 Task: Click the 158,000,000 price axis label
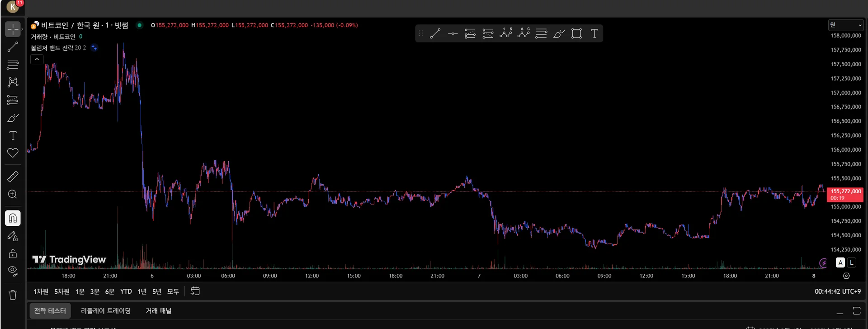click(x=846, y=36)
